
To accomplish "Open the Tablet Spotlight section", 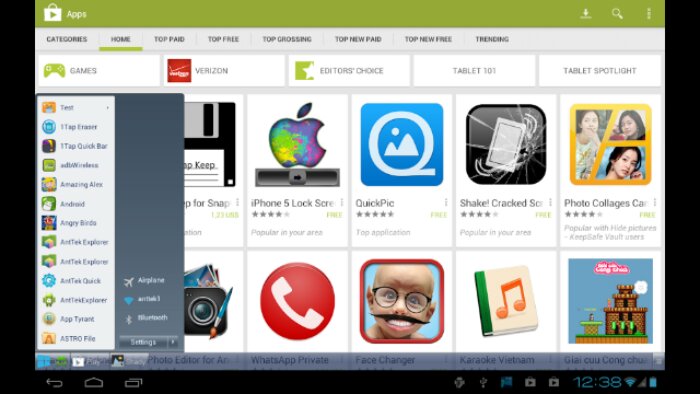I will pyautogui.click(x=600, y=71).
